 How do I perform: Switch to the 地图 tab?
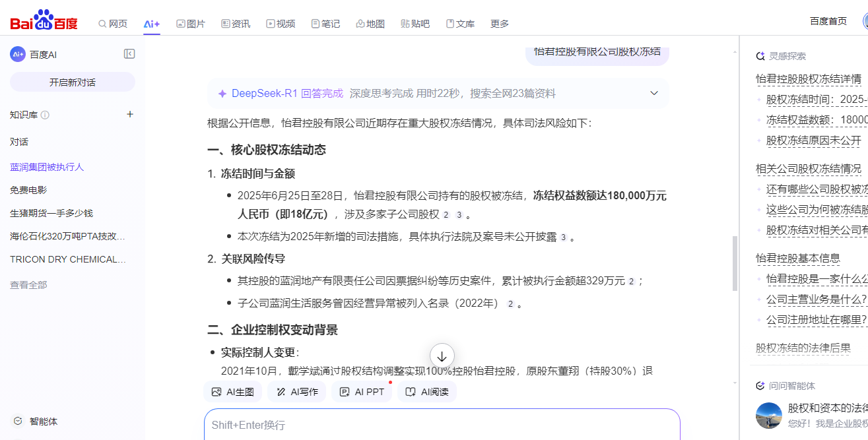coord(370,24)
